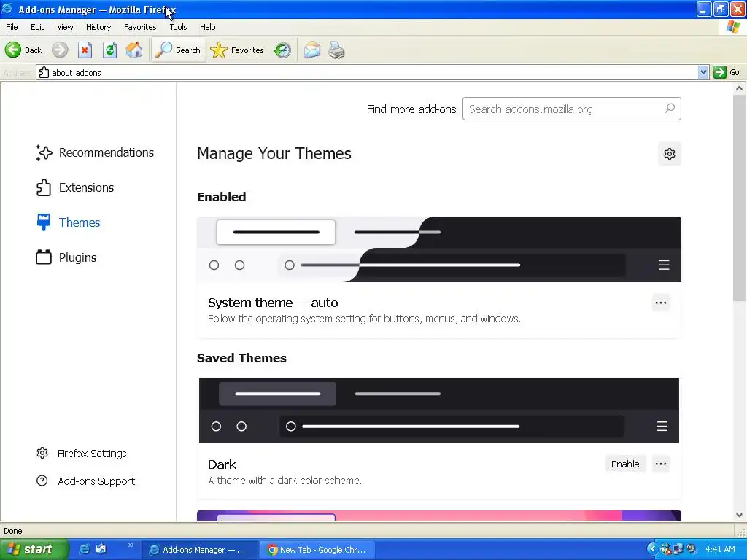Go to the Home page icon
Screen dimensions: 747x560
134,50
